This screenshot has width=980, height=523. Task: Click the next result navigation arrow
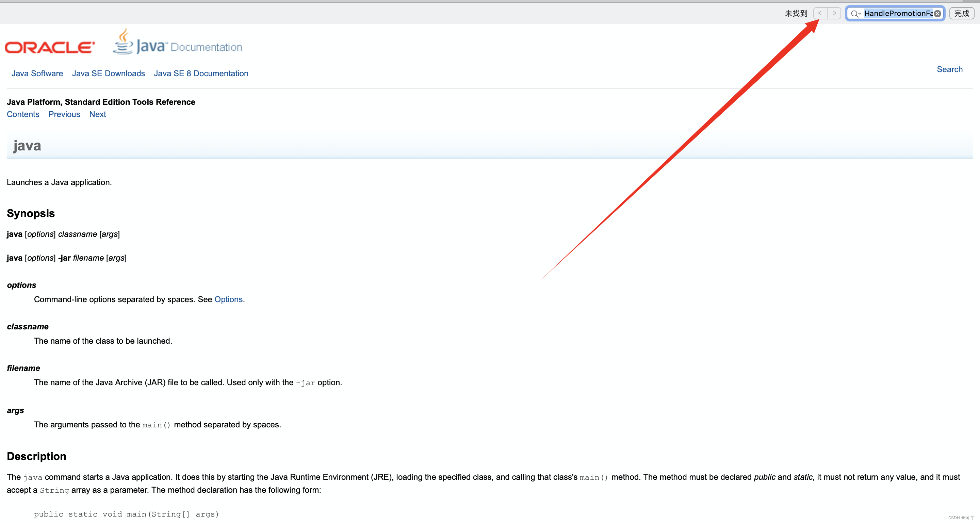coord(836,13)
